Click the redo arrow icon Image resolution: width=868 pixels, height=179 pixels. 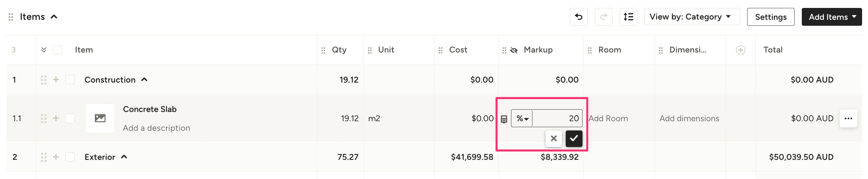[x=603, y=17]
